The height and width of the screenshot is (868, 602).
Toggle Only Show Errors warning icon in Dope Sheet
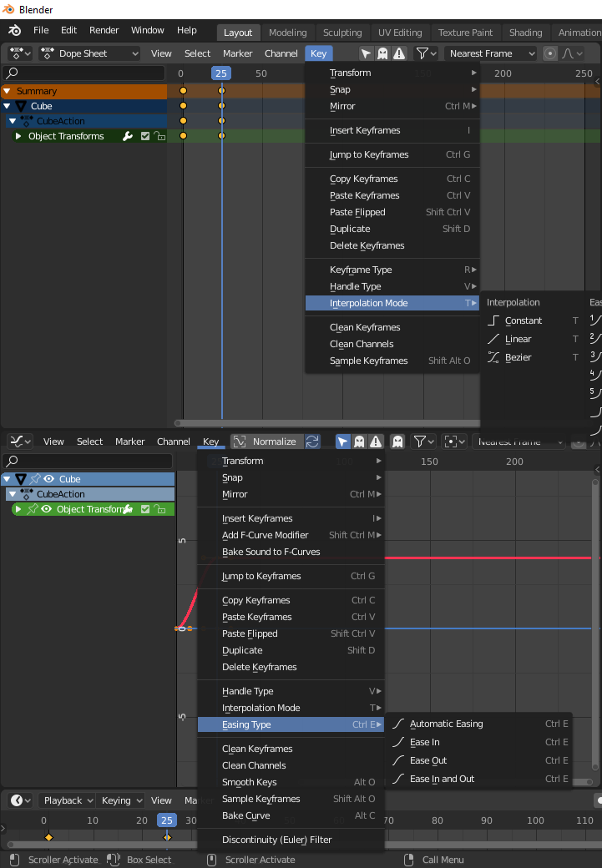399,53
